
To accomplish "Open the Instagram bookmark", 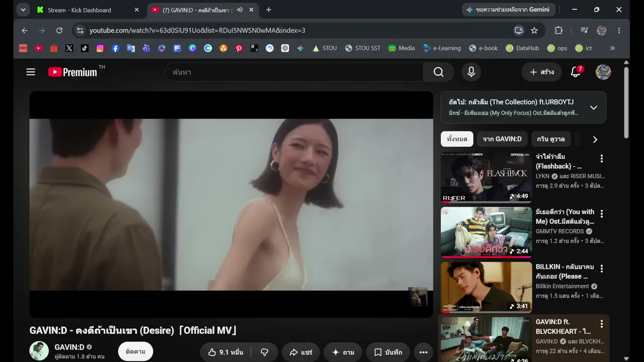I will (100, 48).
